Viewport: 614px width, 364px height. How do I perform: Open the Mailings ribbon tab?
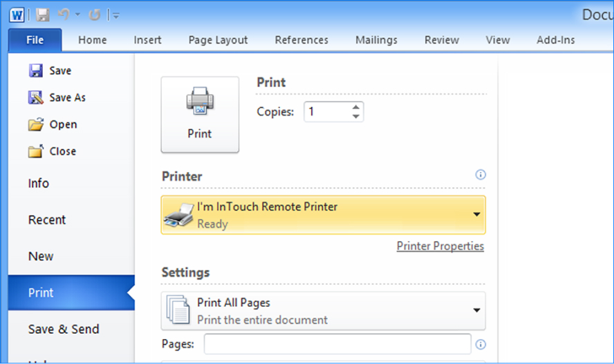click(x=376, y=40)
